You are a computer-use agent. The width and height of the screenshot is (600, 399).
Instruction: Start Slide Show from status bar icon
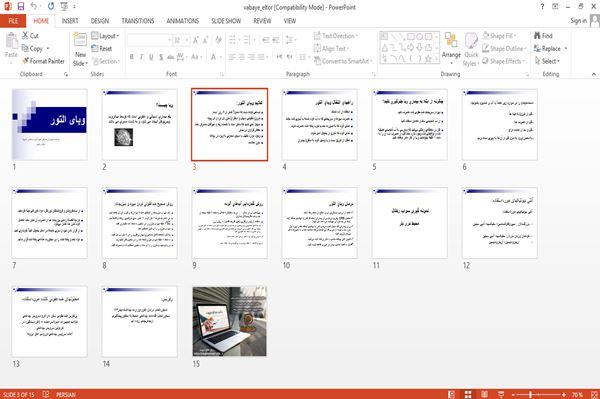click(x=501, y=394)
